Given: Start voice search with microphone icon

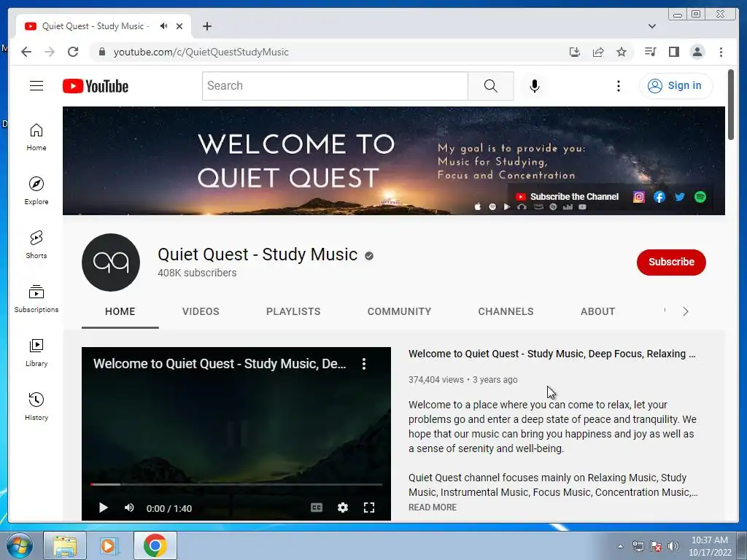Looking at the screenshot, I should click(535, 86).
